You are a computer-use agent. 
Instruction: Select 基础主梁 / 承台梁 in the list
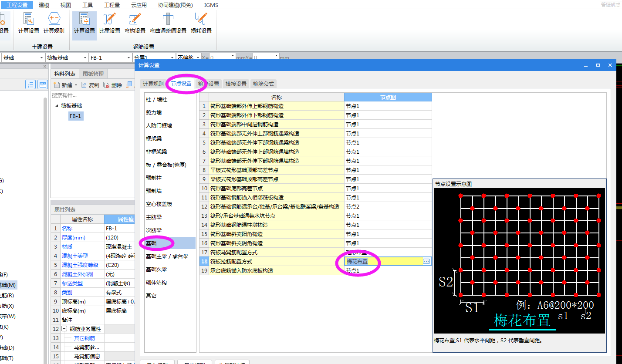click(x=170, y=256)
